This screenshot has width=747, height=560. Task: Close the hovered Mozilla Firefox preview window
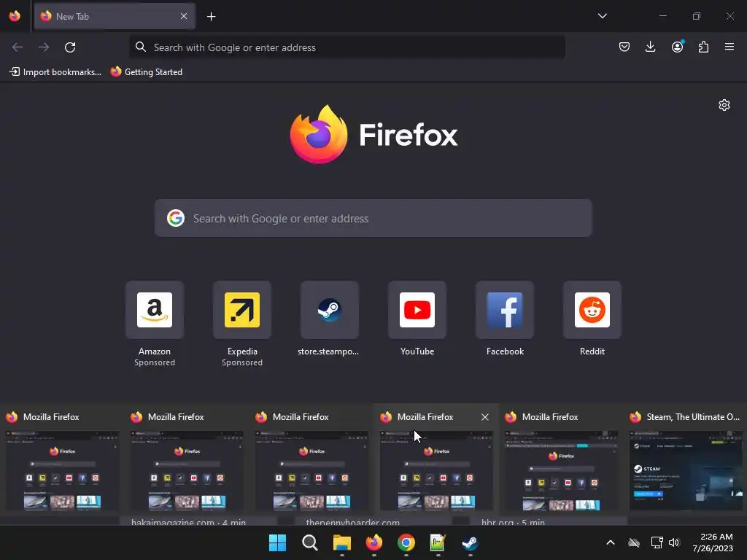pyautogui.click(x=485, y=417)
